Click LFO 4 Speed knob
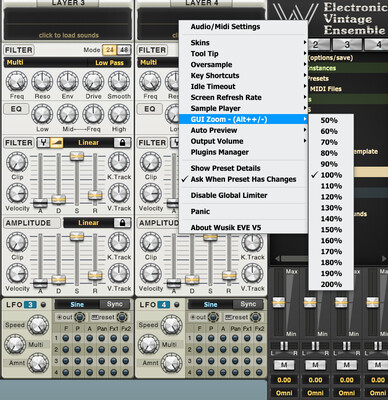This screenshot has width=388, height=400. 172,325
